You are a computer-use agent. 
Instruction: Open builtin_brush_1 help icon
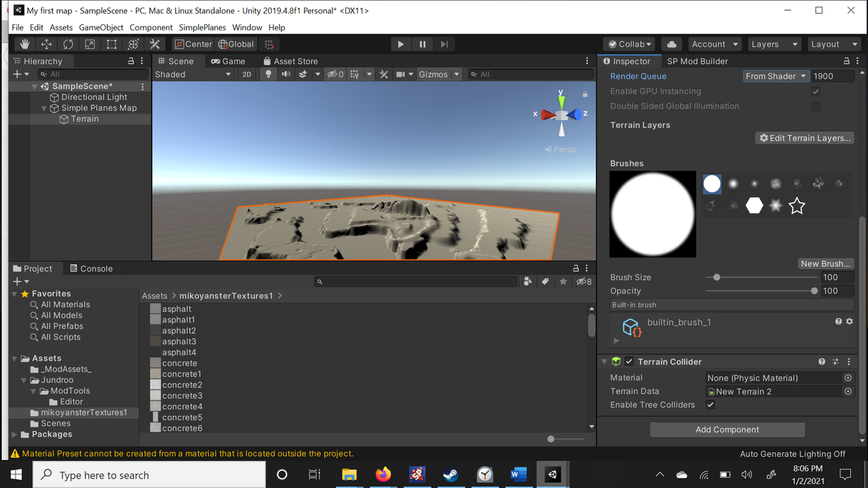[838, 321]
